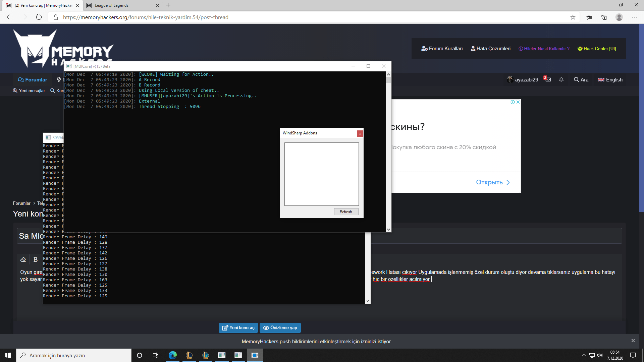This screenshot has width=644, height=362.
Task: Open Hata Çözümleri link
Action: [x=490, y=49]
